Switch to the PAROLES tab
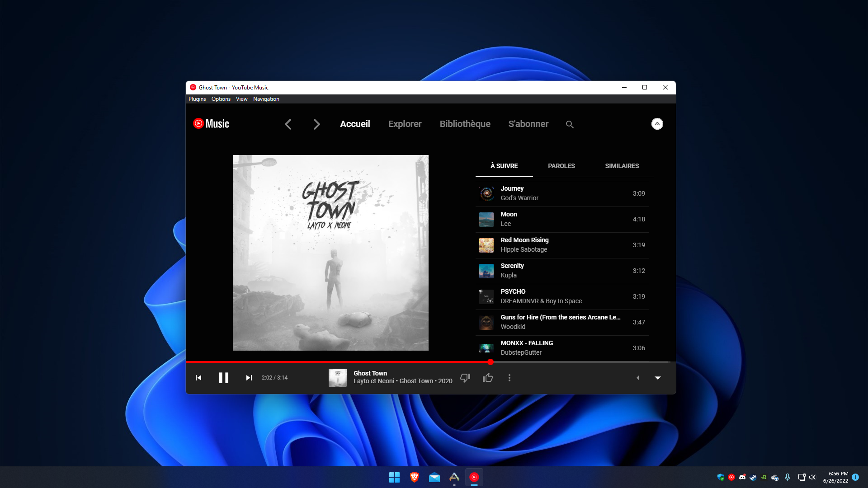 click(561, 166)
